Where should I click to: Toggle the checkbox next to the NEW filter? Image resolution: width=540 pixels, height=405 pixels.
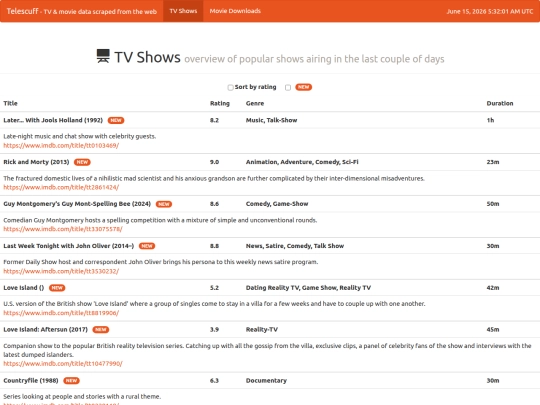pyautogui.click(x=288, y=87)
